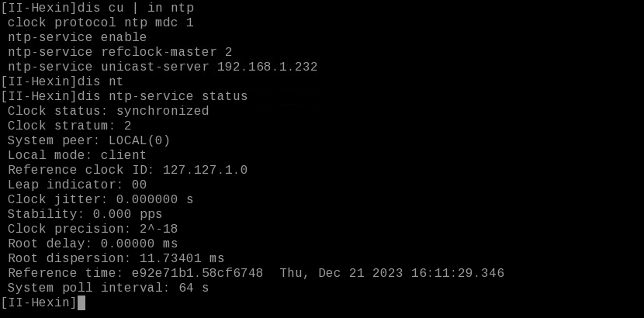
Task: Click the "Leap indicator: 00" line
Action: pos(77,185)
